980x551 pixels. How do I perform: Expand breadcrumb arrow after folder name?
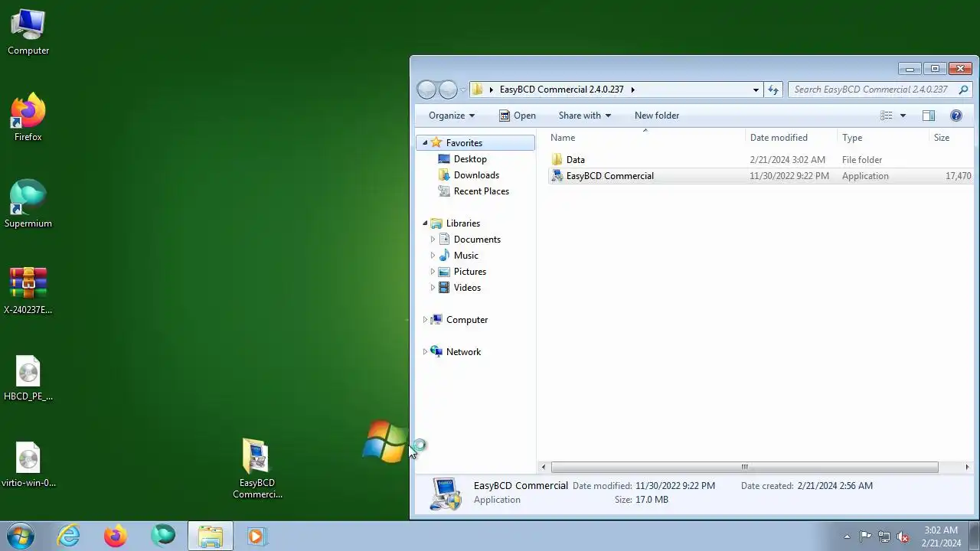pyautogui.click(x=632, y=90)
